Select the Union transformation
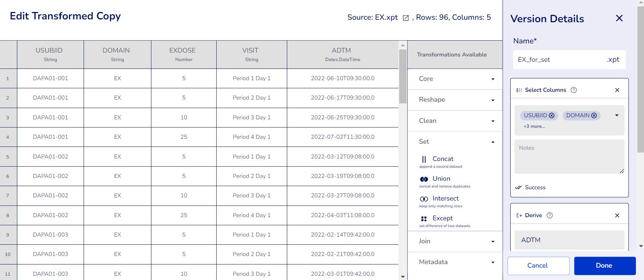This screenshot has height=280, width=644. [441, 179]
